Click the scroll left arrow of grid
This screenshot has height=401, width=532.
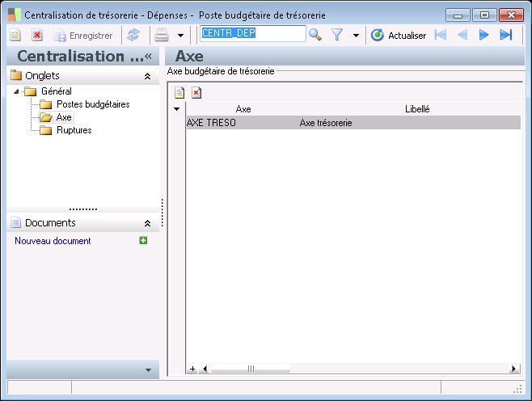[x=205, y=369]
